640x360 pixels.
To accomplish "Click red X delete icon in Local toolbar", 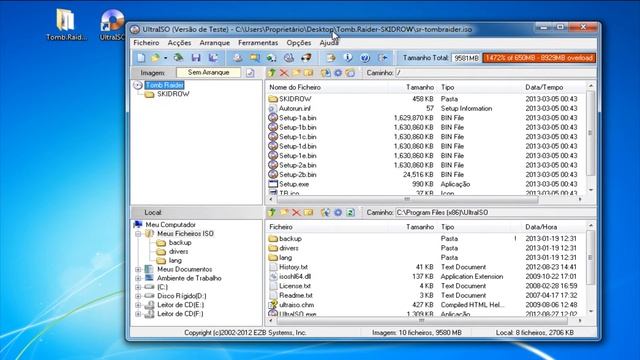I will pyautogui.click(x=296, y=212).
